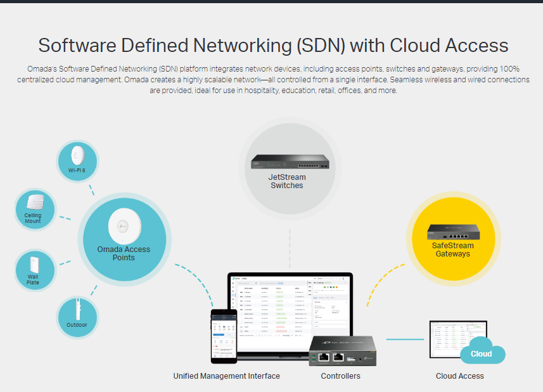Click the Controllers label
The height and width of the screenshot is (392, 543).
tap(340, 376)
